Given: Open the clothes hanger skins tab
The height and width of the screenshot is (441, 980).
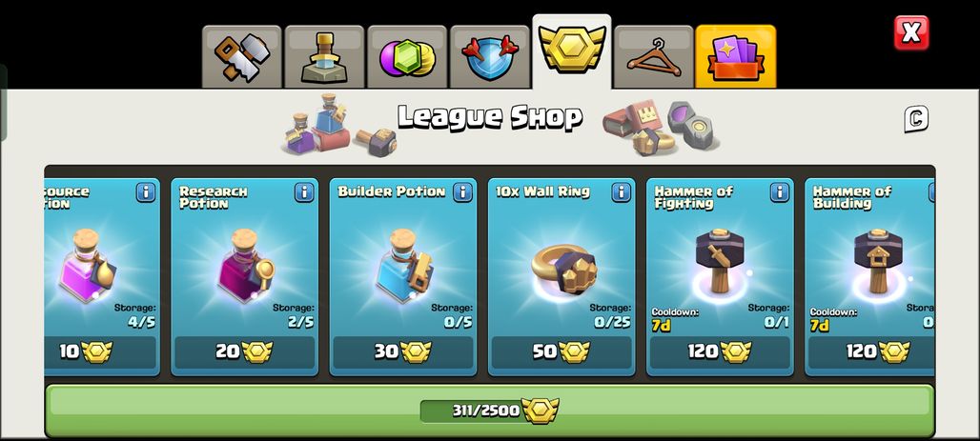Looking at the screenshot, I should point(654,57).
